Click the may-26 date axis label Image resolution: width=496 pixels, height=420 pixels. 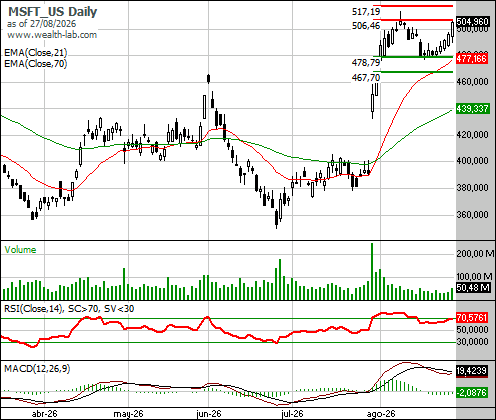click(128, 414)
